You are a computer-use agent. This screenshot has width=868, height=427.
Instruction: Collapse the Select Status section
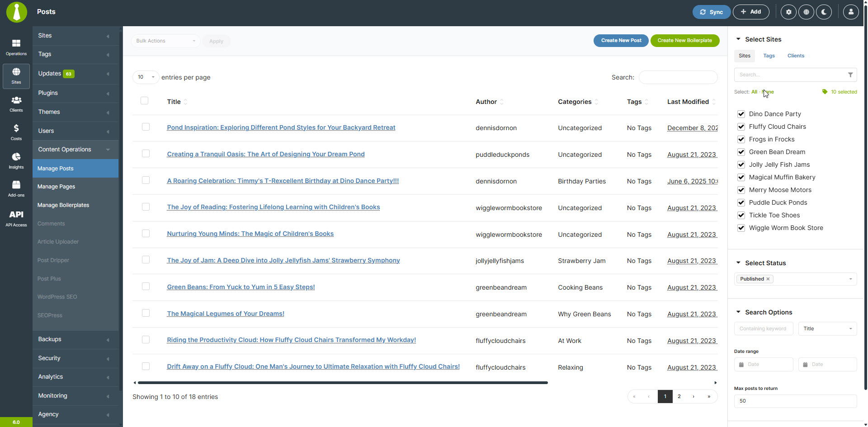pyautogui.click(x=739, y=263)
